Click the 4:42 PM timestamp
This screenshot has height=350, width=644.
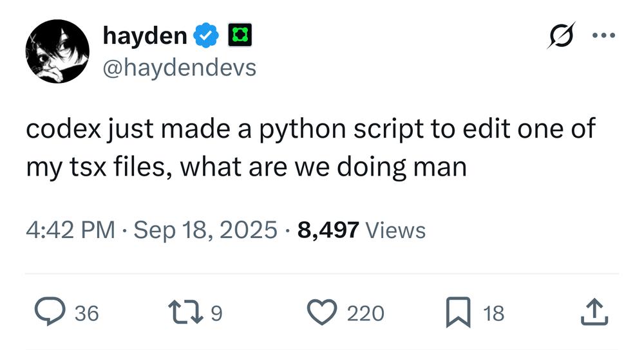pos(70,230)
